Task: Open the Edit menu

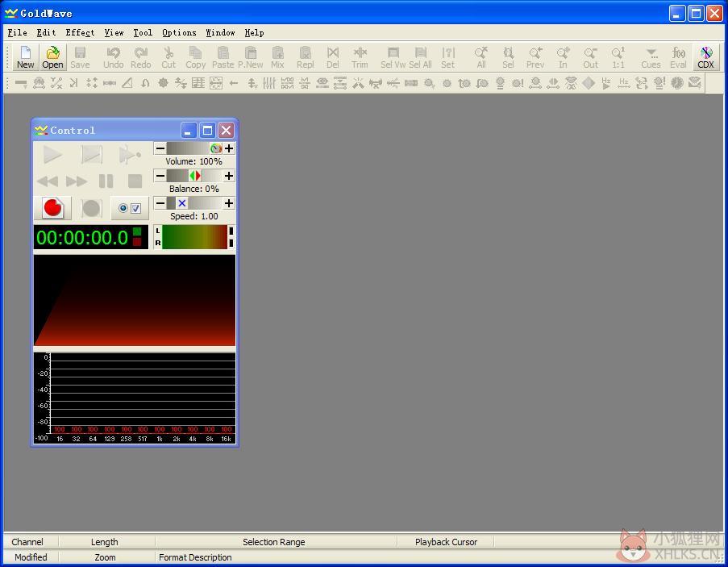Action: (x=46, y=32)
